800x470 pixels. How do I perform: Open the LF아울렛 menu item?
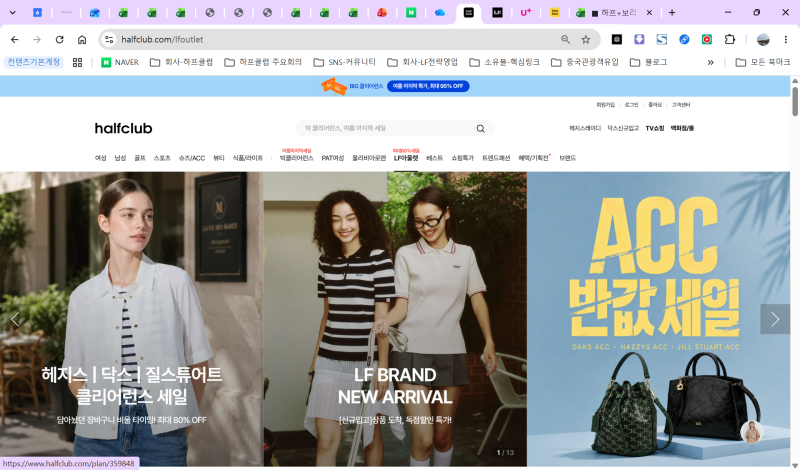406,158
